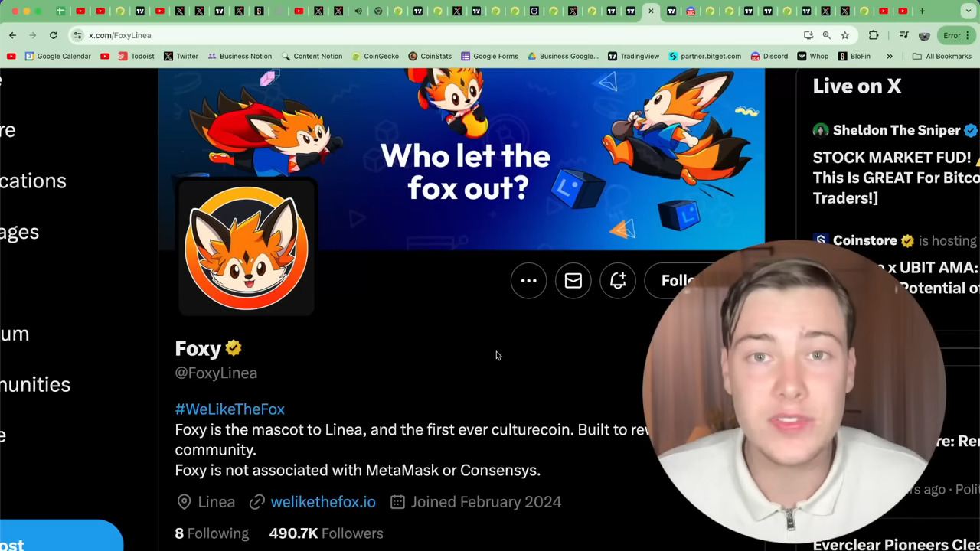The height and width of the screenshot is (551, 980).
Task: Open the Twitter bookmark
Action: coord(180,56)
